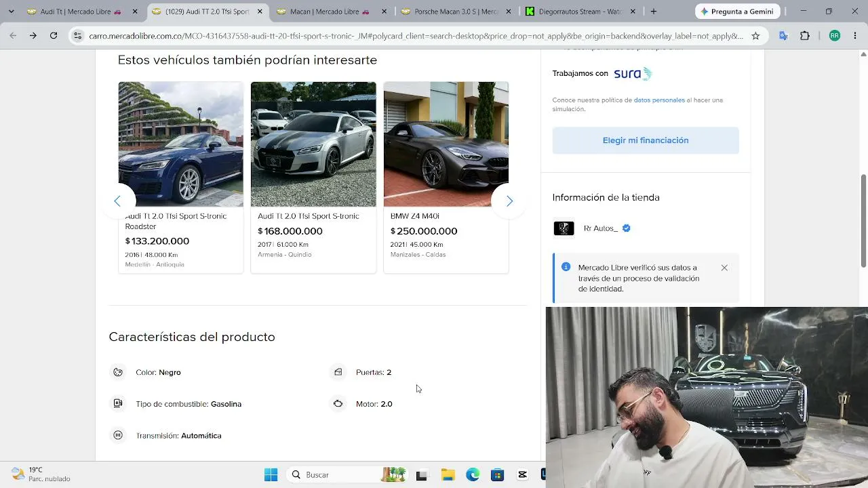Open the BMW Z4 M40i photo
The height and width of the screenshot is (488, 868).
(x=446, y=144)
